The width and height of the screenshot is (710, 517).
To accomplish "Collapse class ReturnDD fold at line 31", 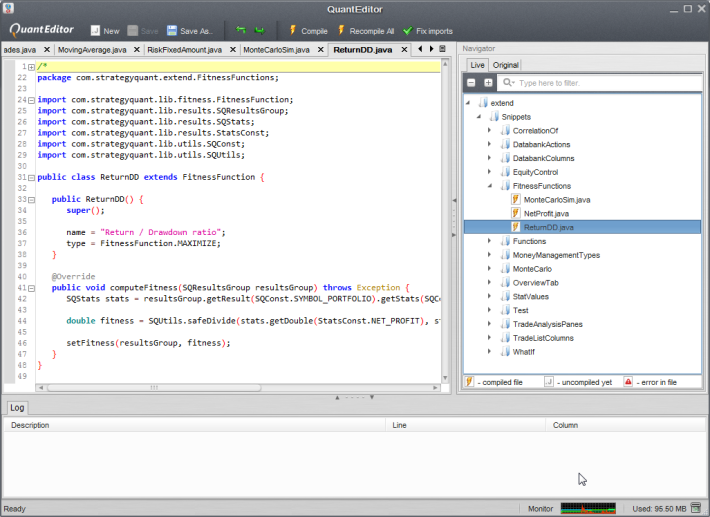I will pos(31,177).
